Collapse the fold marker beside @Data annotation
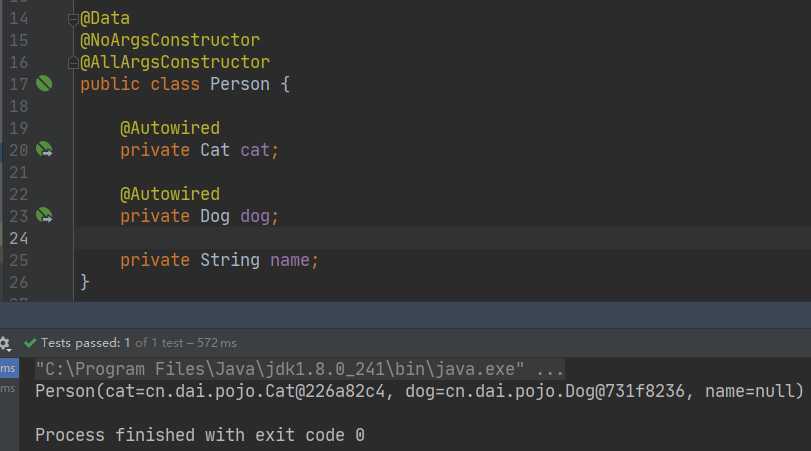Screen dimensions: 811x451 (72, 19)
